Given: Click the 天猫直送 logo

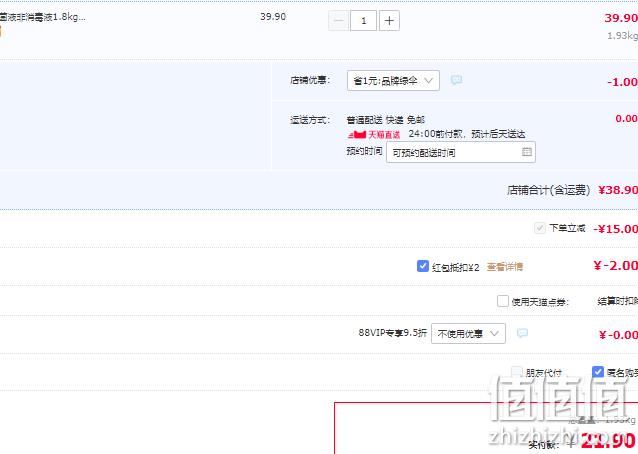Looking at the screenshot, I should [x=374, y=134].
